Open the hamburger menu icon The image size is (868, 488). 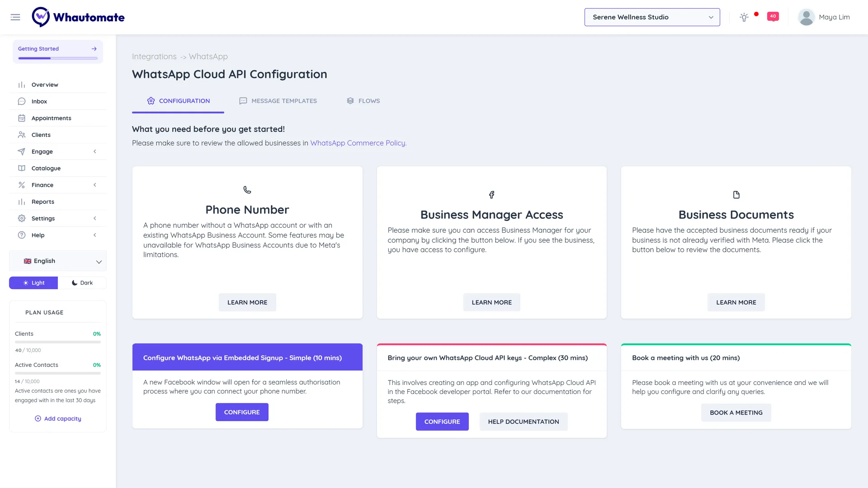(15, 17)
